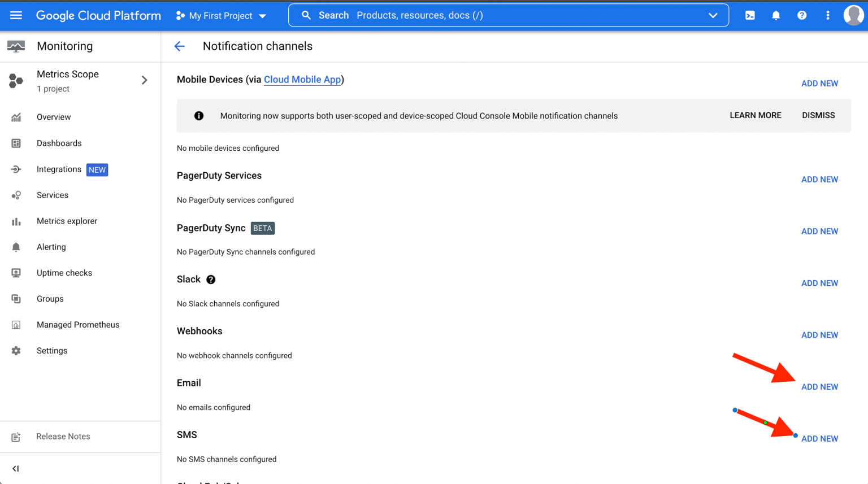Open the help question mark icon
Viewport: 868px width, 484px height.
point(802,15)
